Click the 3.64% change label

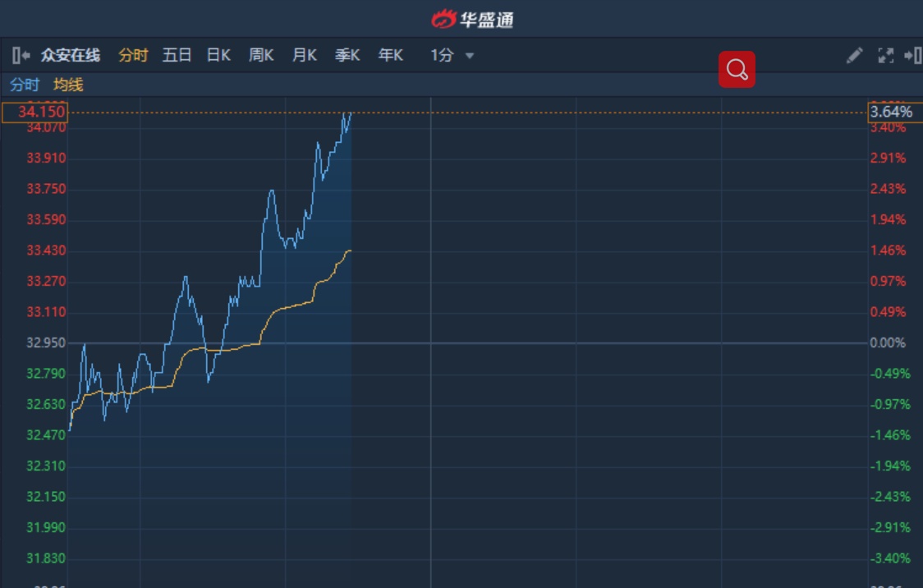[891, 112]
